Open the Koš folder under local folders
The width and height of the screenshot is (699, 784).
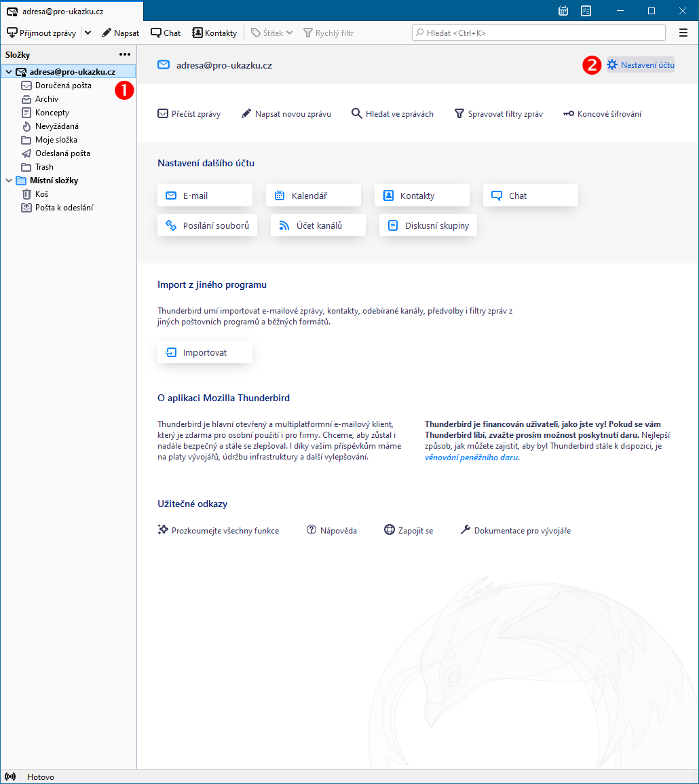[x=35, y=194]
